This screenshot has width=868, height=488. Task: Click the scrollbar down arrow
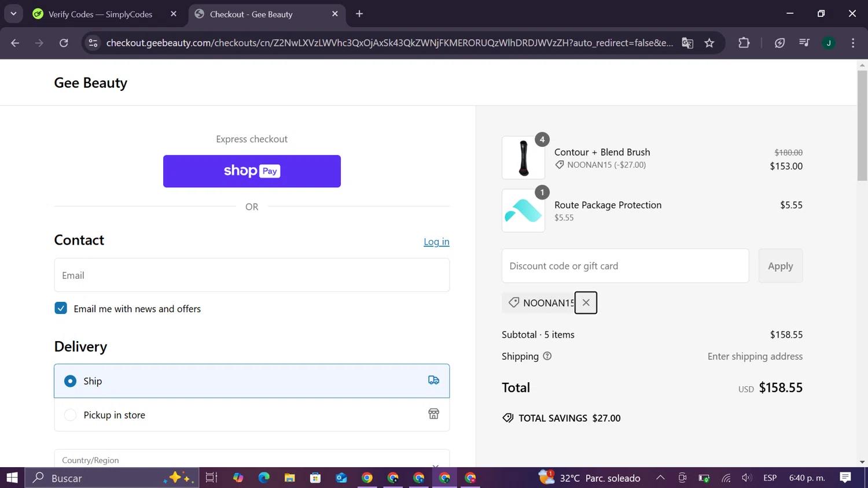click(862, 462)
